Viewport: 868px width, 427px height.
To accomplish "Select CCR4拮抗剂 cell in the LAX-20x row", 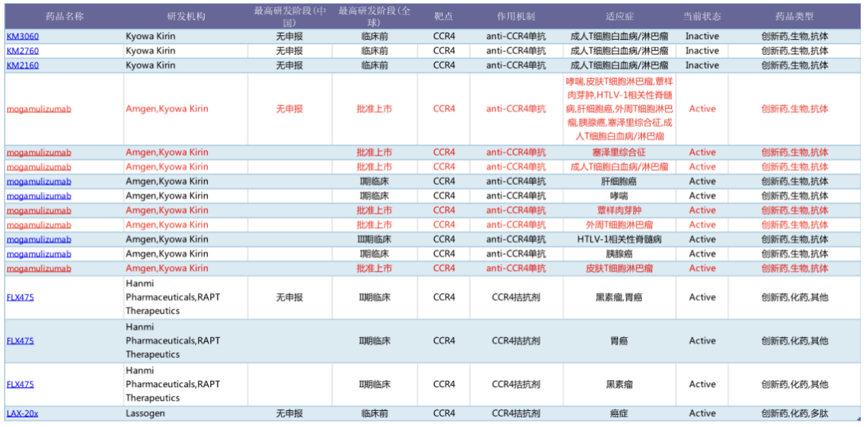I will coord(516,413).
